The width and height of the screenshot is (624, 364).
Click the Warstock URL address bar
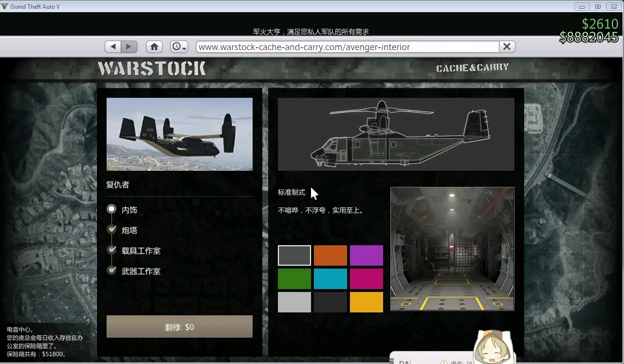tap(348, 47)
